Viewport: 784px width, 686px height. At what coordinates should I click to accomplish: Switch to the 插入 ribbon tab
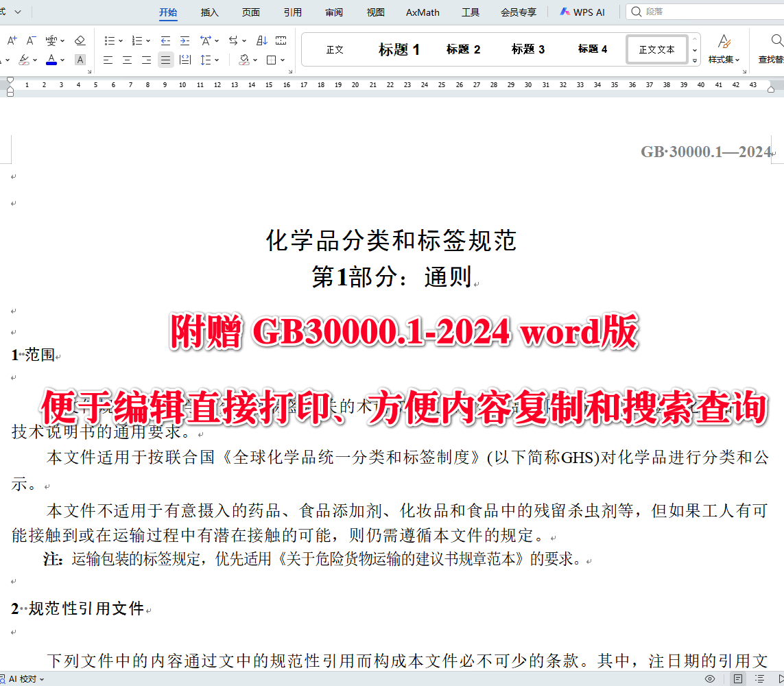[x=209, y=12]
